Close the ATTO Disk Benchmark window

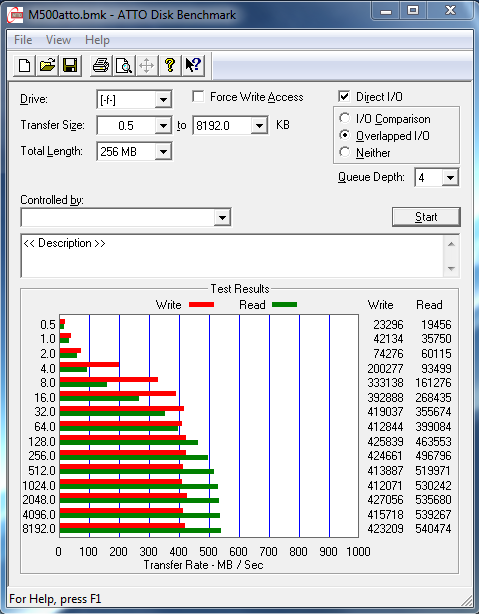click(450, 11)
